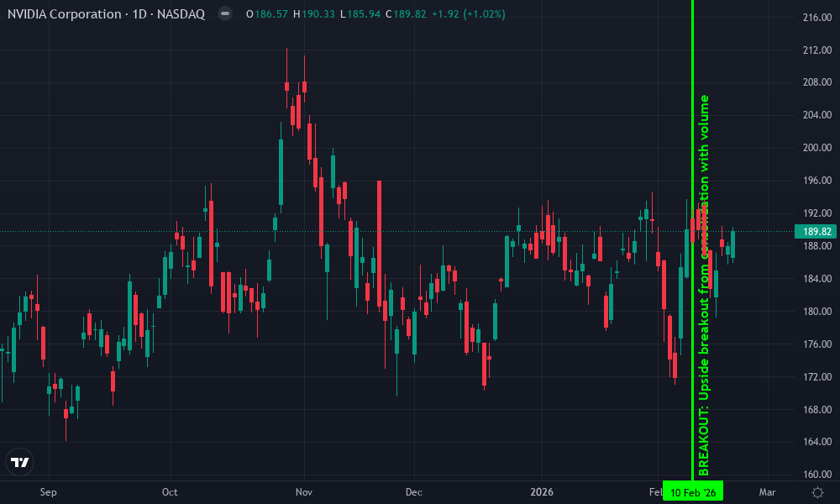Click the low value 185.94 in the legend
The width and height of the screenshot is (840, 504).
click(x=365, y=14)
